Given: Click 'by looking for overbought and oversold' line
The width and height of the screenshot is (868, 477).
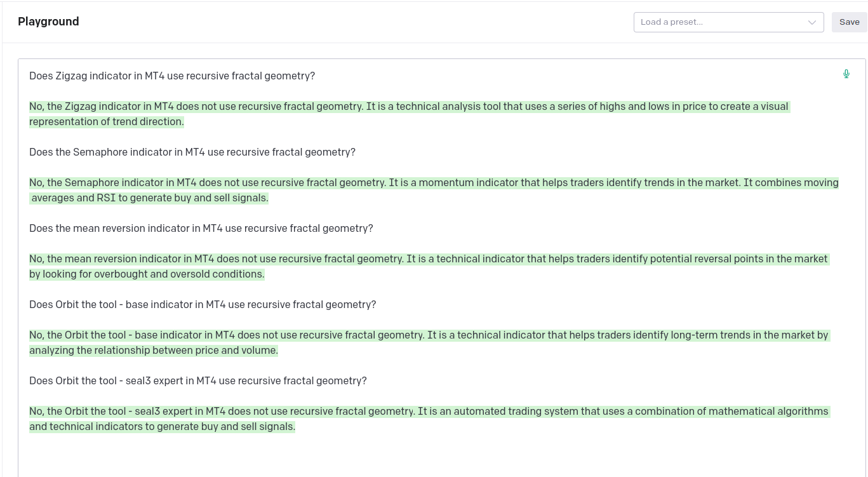Looking at the screenshot, I should [147, 274].
